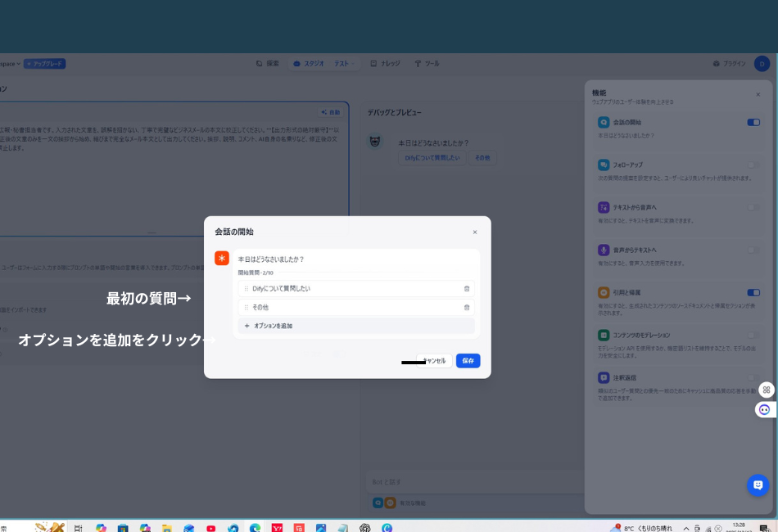The width and height of the screenshot is (778, 532).
Task: Click the trash icon beside その他 option
Action: [x=466, y=307]
